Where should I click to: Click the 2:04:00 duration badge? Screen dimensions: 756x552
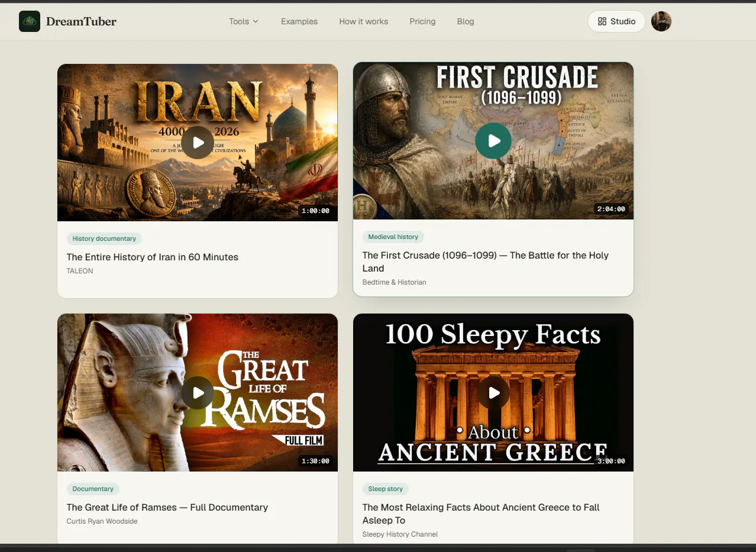point(611,209)
